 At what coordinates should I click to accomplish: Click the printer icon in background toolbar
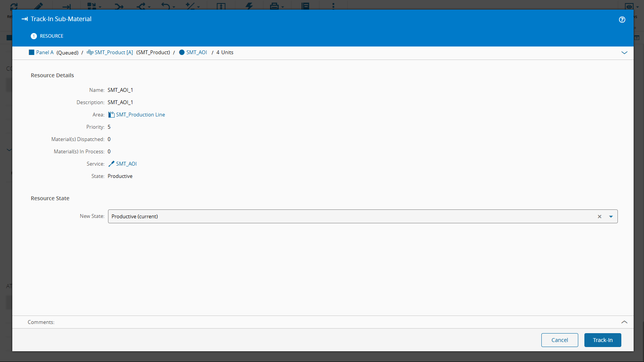274,6
